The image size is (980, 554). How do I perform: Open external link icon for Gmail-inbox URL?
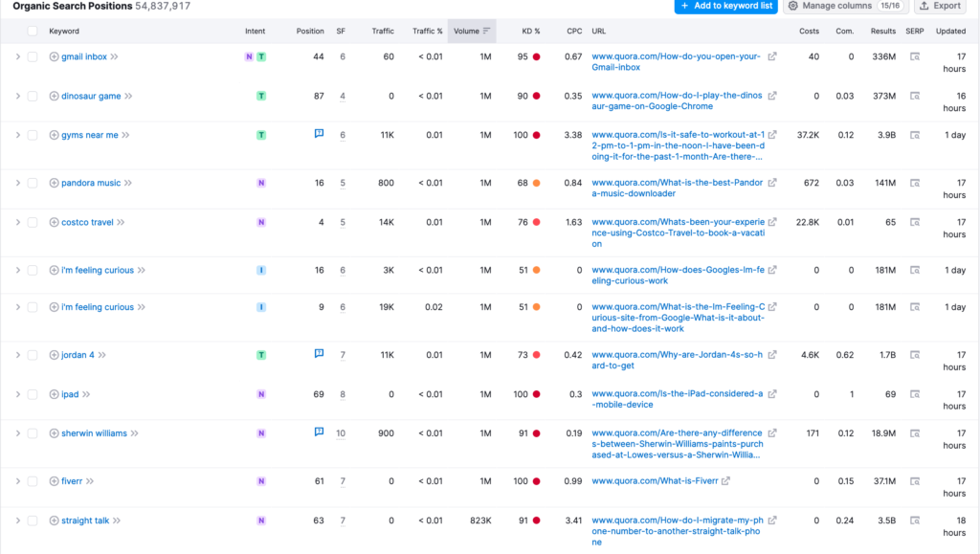(772, 56)
